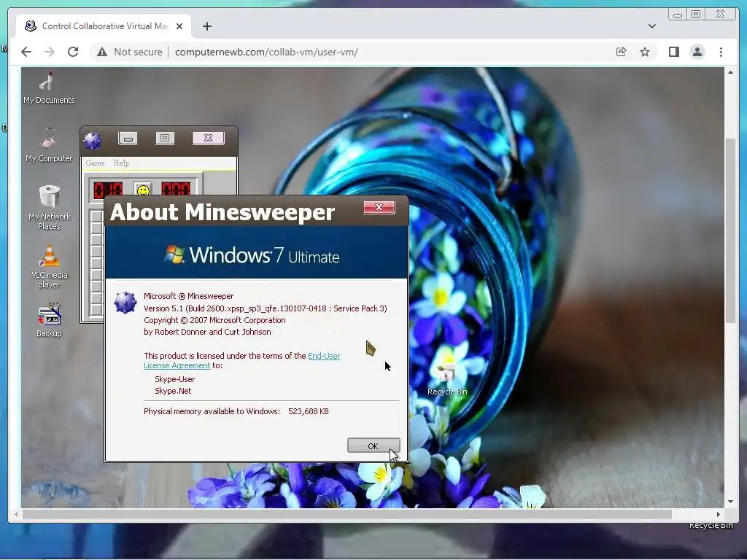Click the Version 5.1 build text

266,308
